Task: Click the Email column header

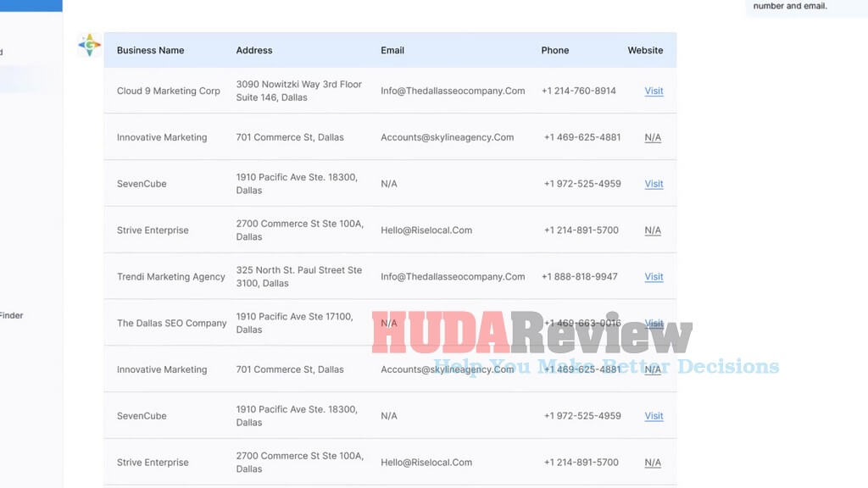Action: point(392,50)
